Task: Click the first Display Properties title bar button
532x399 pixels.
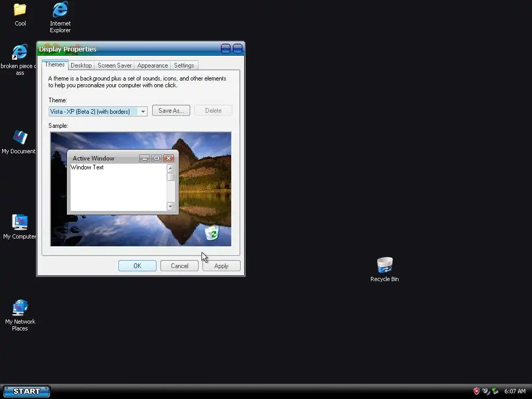Action: point(225,48)
